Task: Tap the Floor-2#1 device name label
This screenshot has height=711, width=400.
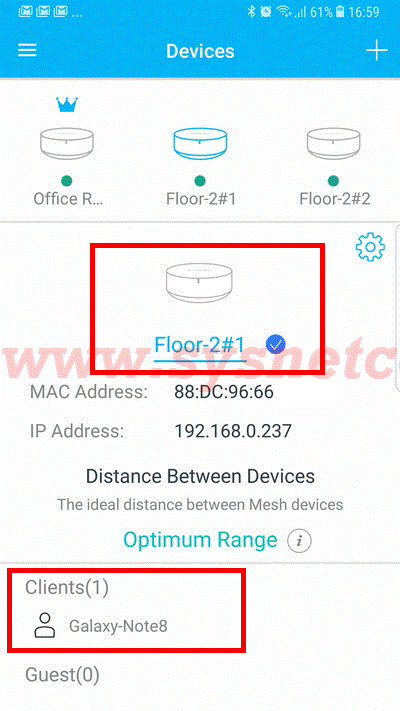Action: 200,346
